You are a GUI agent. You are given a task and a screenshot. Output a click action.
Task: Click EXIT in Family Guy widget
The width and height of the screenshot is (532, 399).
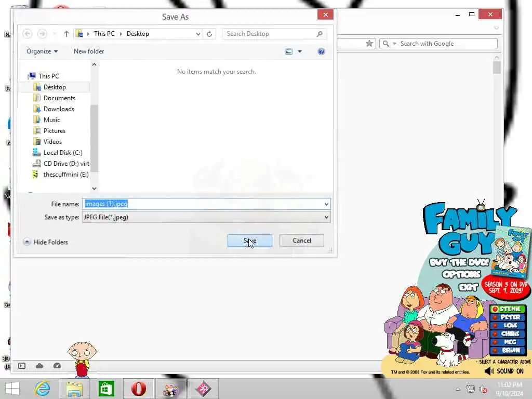[468, 287]
